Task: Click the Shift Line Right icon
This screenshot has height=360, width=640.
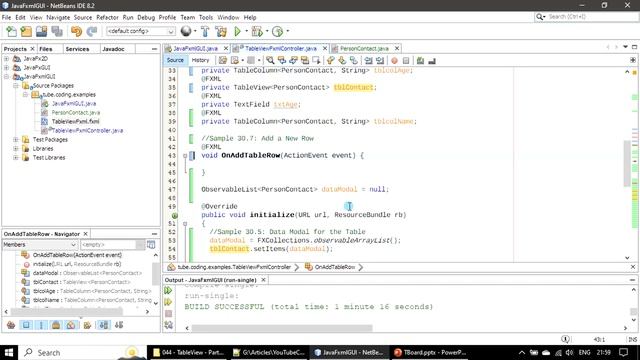Action: pyautogui.click(x=380, y=60)
